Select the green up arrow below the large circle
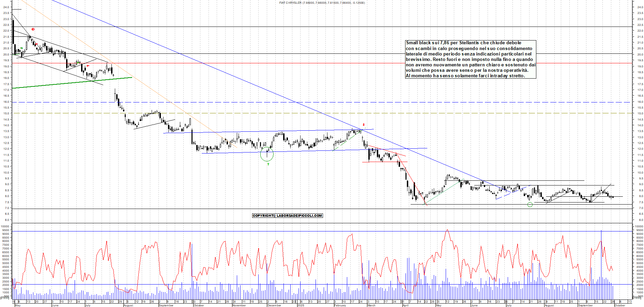This screenshot has width=644, height=307. click(268, 164)
